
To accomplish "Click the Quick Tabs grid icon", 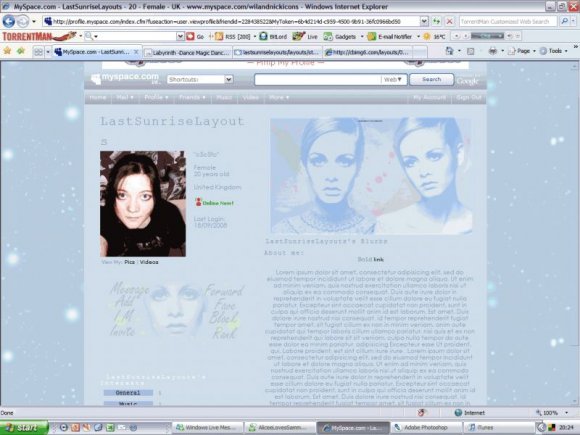I will point(38,52).
